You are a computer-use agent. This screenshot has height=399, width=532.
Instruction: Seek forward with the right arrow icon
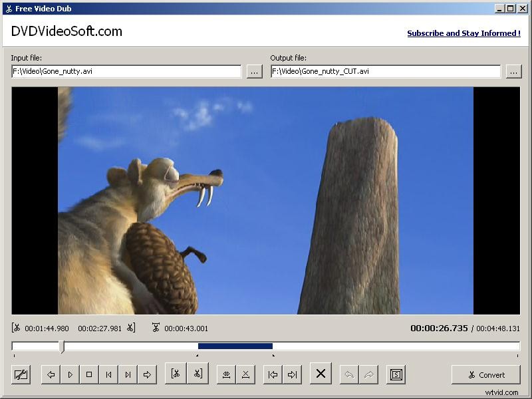(147, 374)
